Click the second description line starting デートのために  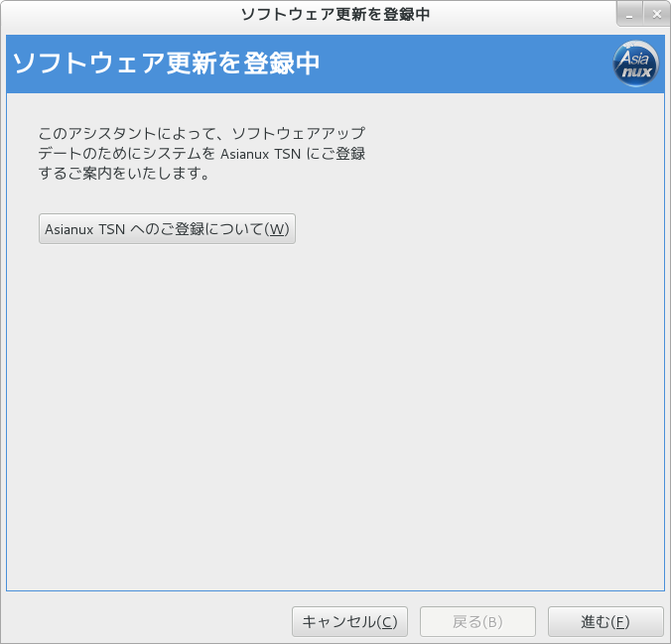pos(201,154)
